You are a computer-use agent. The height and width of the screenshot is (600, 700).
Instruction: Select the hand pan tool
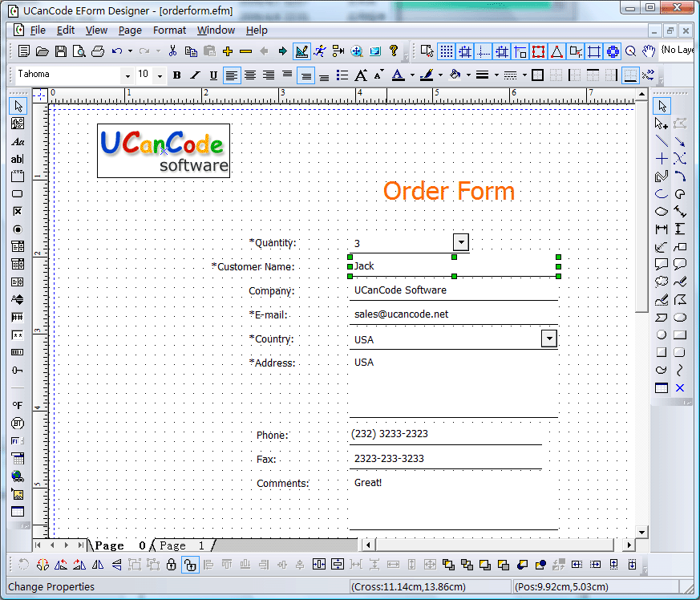(649, 51)
